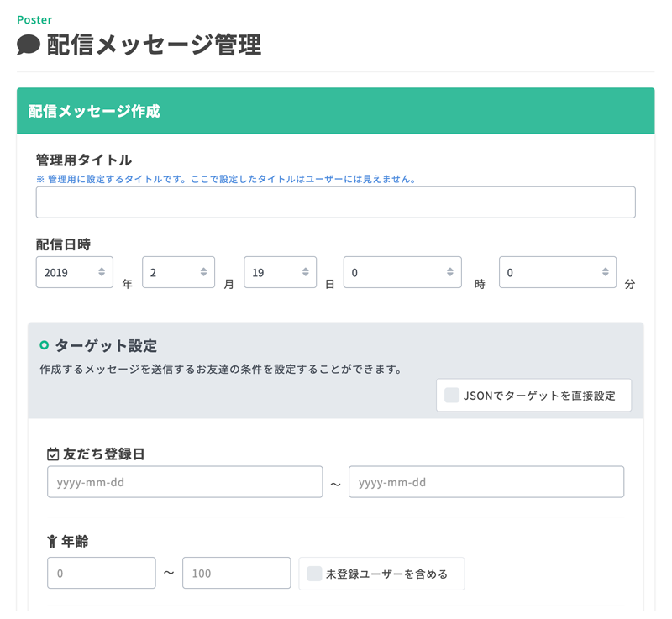Enable JSONでターゲットを直接設定 checkbox
This screenshot has height=619, width=672.
point(452,395)
